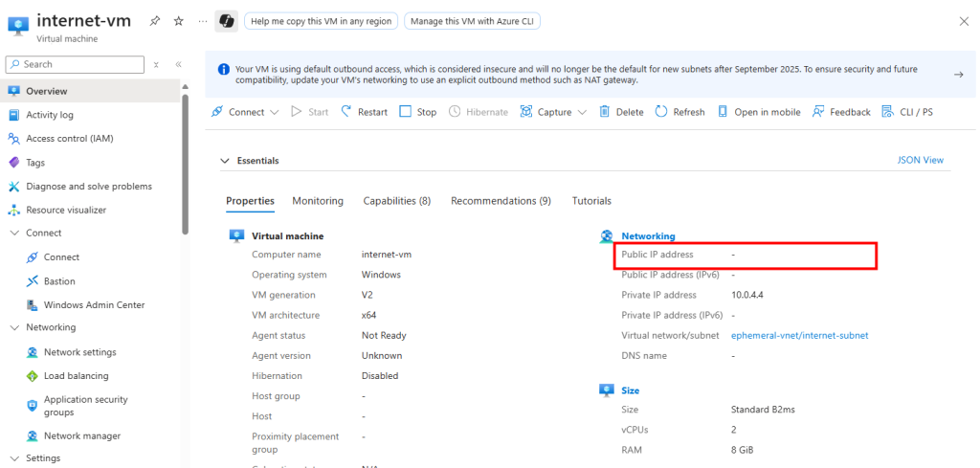The image size is (980, 468).
Task: Open Diagnose and solve problems
Action: (90, 187)
